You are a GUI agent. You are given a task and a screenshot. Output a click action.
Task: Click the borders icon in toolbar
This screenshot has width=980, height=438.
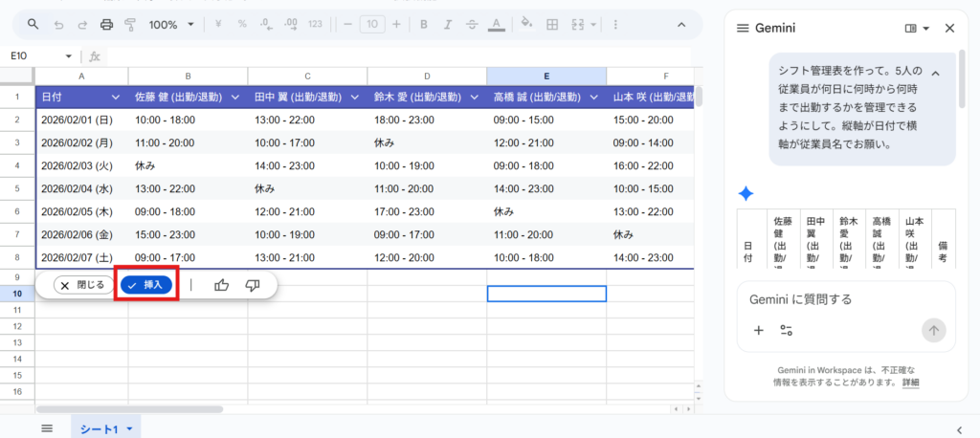(550, 24)
